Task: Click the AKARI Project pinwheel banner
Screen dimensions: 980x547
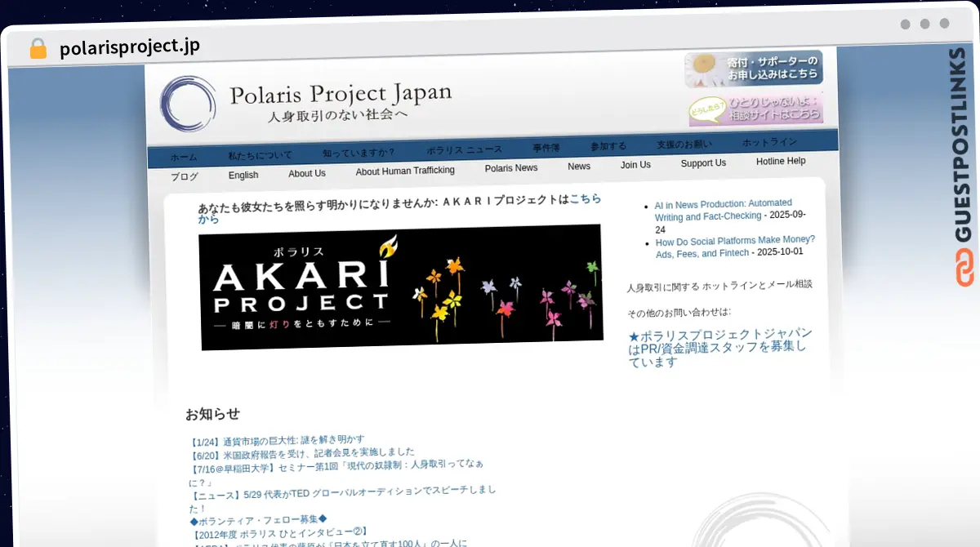Action: 400,287
